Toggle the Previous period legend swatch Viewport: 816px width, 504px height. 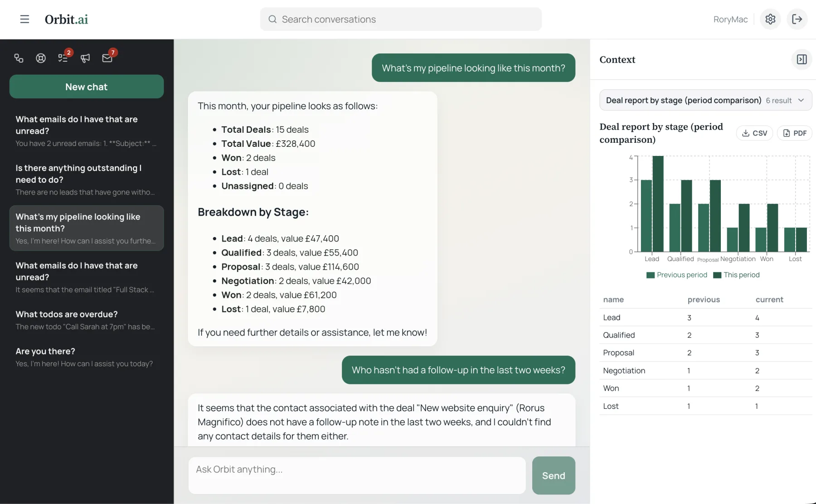point(651,275)
